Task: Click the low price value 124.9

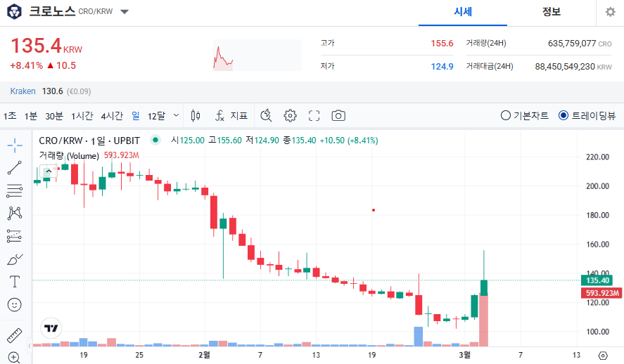Action: (442, 66)
